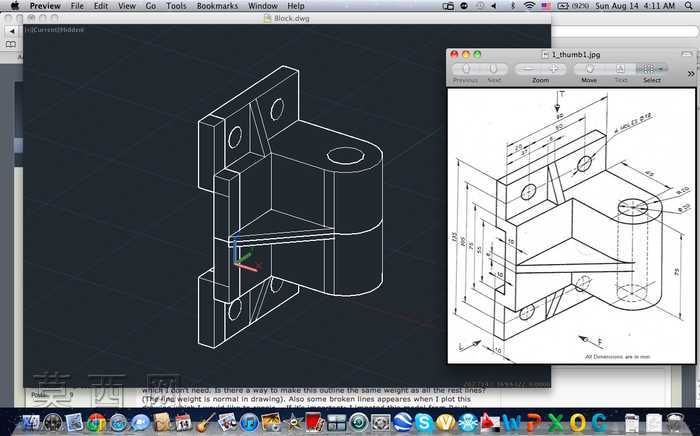Launch Microsoft Outlook from the Dock
The height and width of the screenshot is (436, 700).
click(x=578, y=422)
